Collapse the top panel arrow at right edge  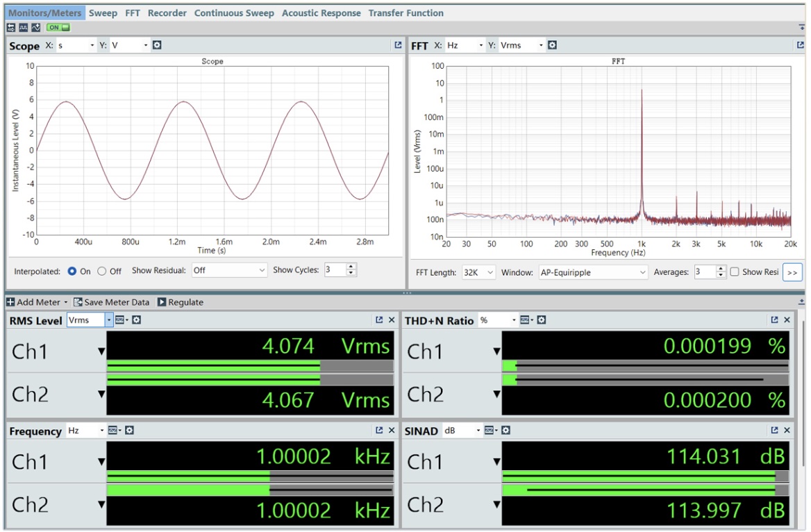click(x=801, y=27)
